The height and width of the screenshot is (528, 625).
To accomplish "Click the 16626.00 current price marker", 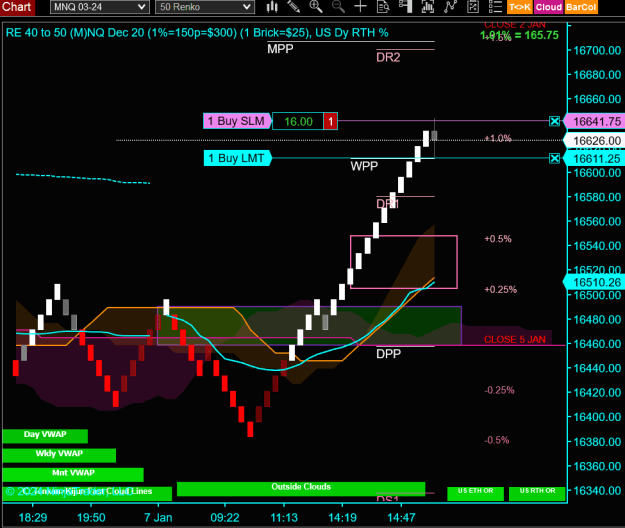I will tap(596, 141).
